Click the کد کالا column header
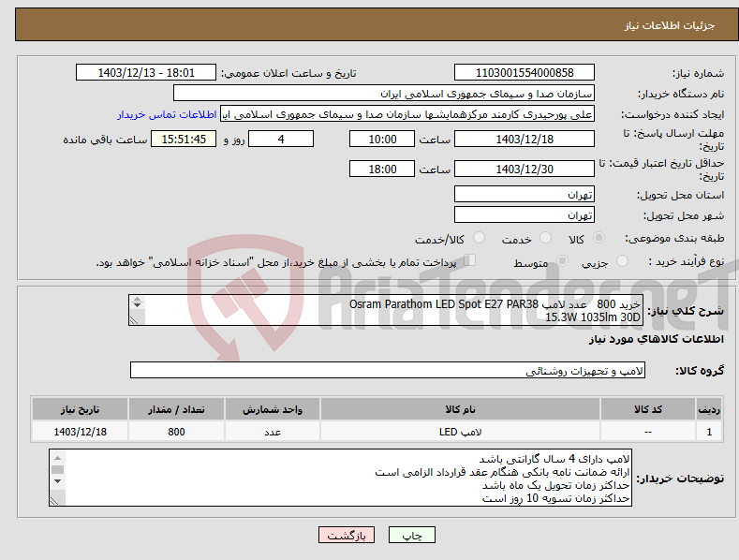This screenshot has height=560, width=739. (648, 409)
